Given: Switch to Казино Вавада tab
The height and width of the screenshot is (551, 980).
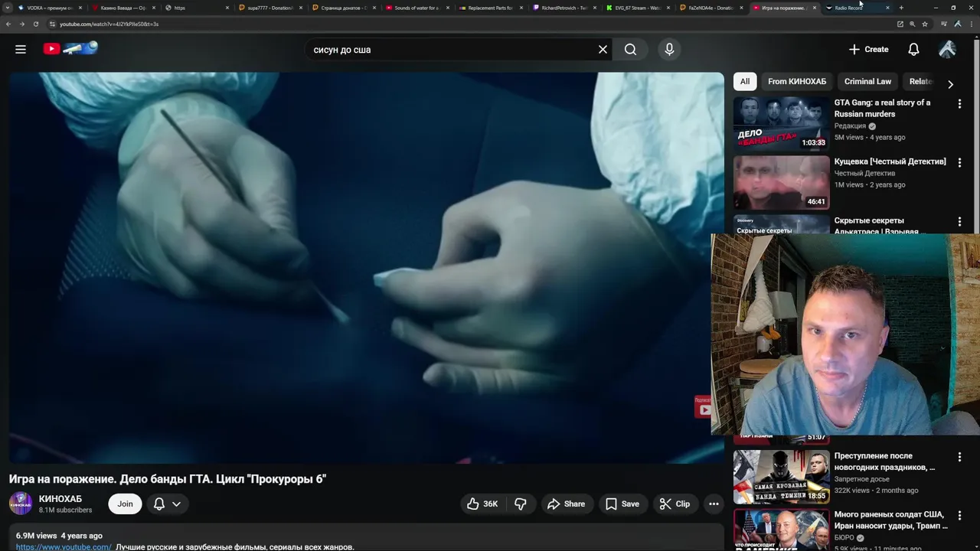Looking at the screenshot, I should click(122, 8).
